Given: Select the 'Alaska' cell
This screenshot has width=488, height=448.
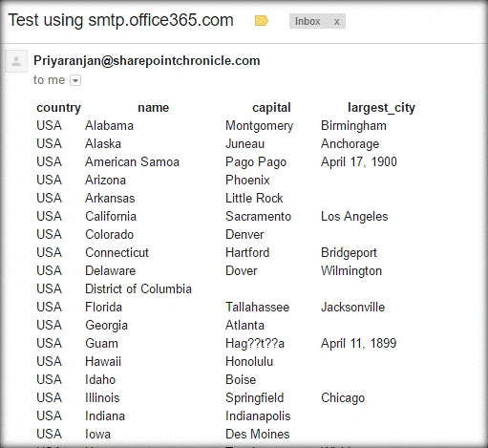Looking at the screenshot, I should pyautogui.click(x=103, y=143).
